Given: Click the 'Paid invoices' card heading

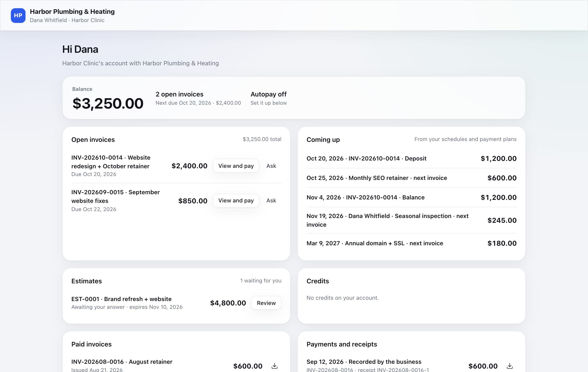Looking at the screenshot, I should point(92,344).
